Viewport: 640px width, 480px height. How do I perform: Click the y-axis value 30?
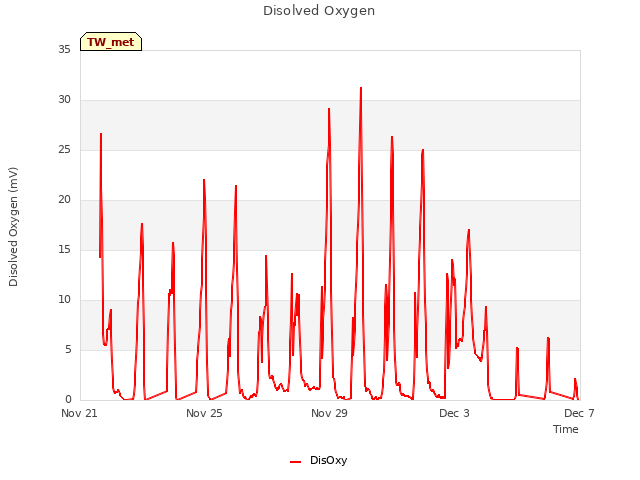point(64,100)
